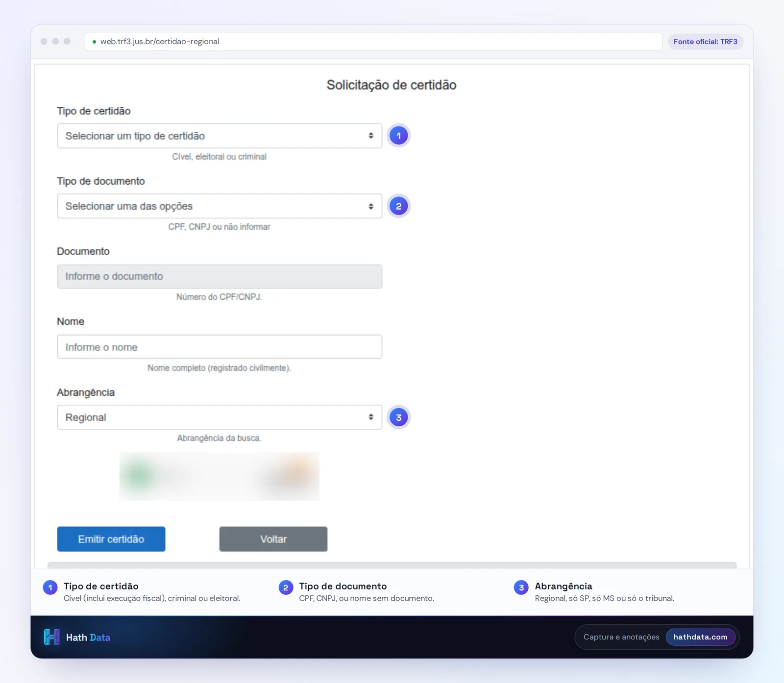Click 'Regional, só SP, só MS ou só o tribunal.'

(605, 598)
